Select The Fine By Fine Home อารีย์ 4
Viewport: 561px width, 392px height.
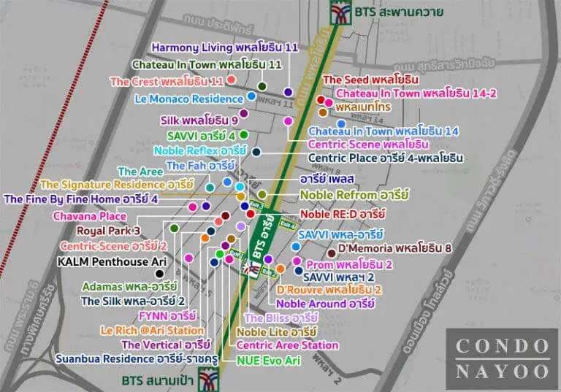(81, 199)
